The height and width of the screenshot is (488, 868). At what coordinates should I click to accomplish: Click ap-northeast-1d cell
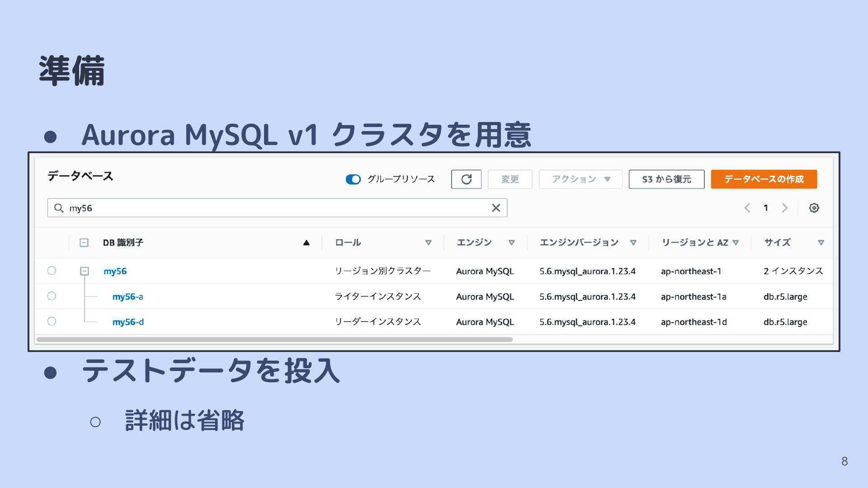point(694,322)
